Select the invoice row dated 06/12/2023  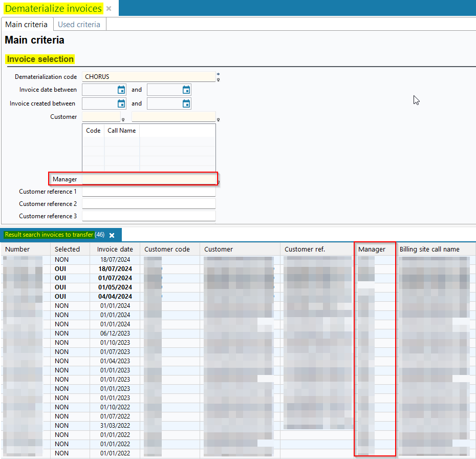coord(115,333)
